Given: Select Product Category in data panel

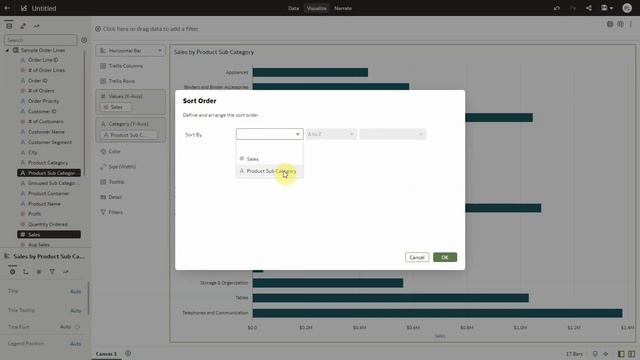Looking at the screenshot, I should pos(48,162).
